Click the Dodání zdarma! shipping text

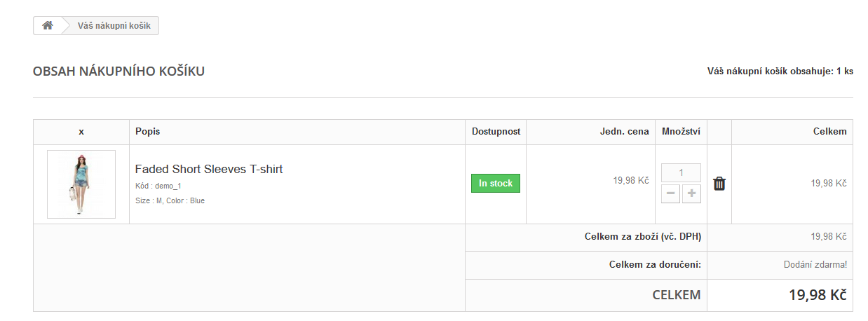(815, 265)
